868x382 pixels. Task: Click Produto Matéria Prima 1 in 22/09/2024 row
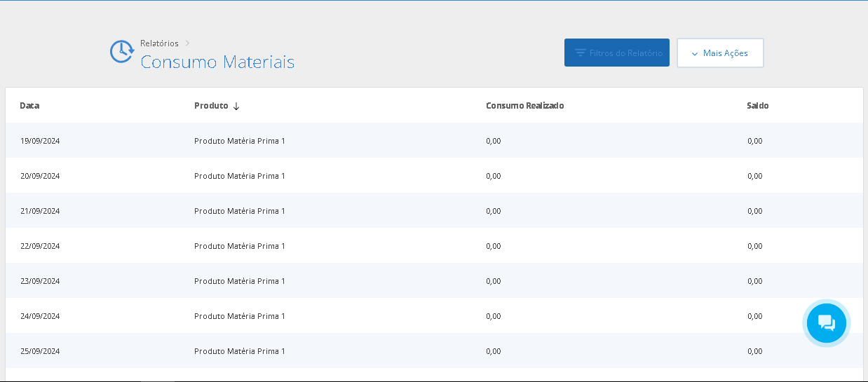(x=240, y=246)
